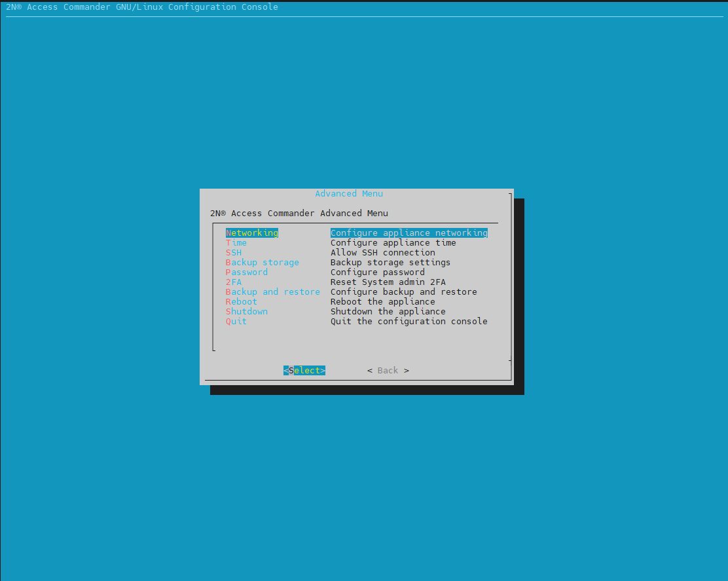728x581 pixels.
Task: Click the 'GNU/Linux Configuration Console' header text
Action: [x=197, y=7]
